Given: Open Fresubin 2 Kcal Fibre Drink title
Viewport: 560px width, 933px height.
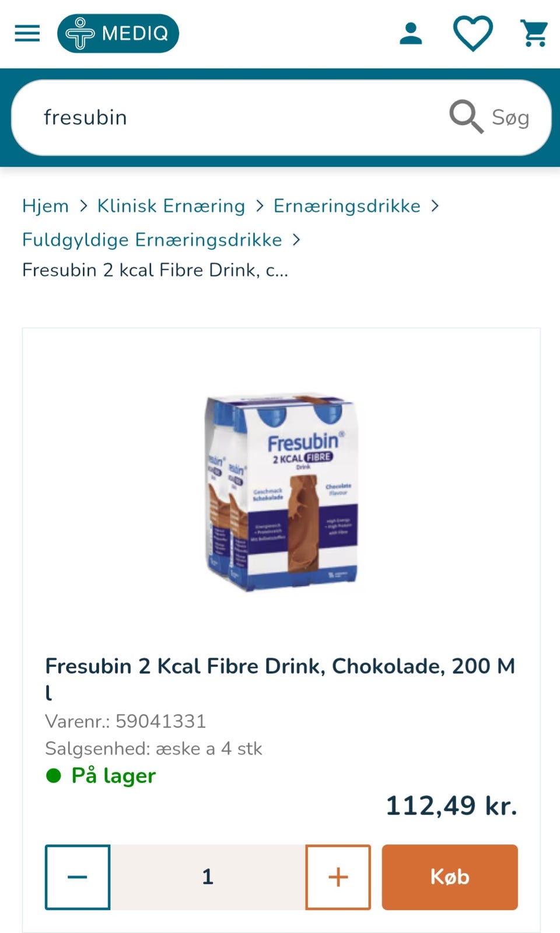Looking at the screenshot, I should pos(280,679).
